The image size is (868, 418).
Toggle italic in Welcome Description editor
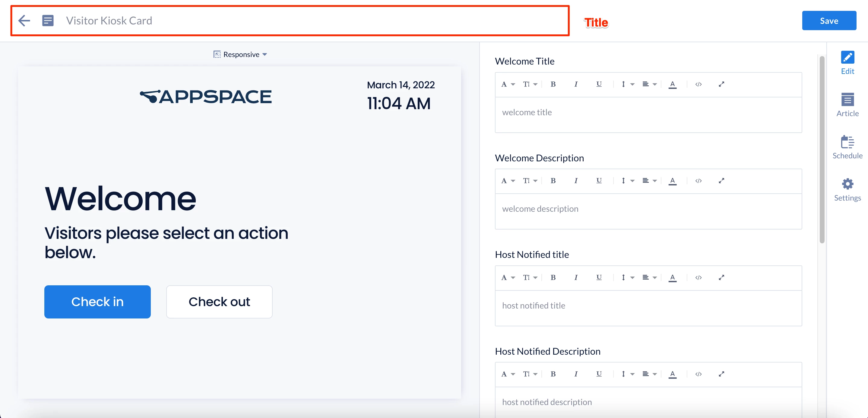pyautogui.click(x=576, y=181)
